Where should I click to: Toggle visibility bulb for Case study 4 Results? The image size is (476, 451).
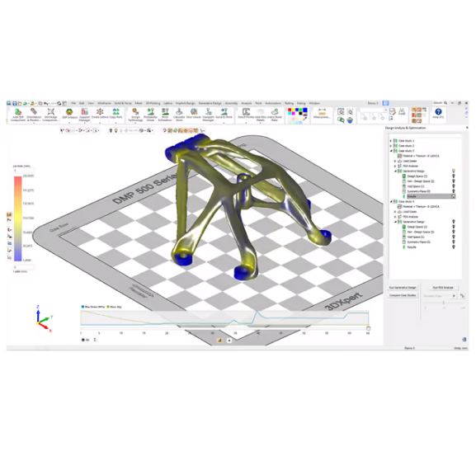coord(454,247)
